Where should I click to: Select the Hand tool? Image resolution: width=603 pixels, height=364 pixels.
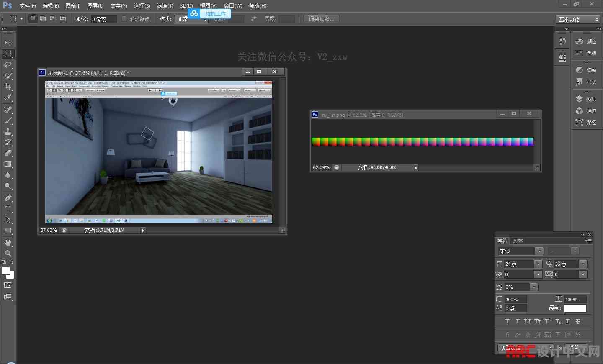(8, 243)
